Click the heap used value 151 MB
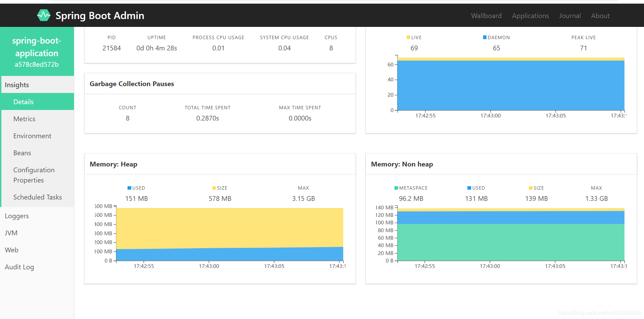644x319 pixels. click(136, 198)
